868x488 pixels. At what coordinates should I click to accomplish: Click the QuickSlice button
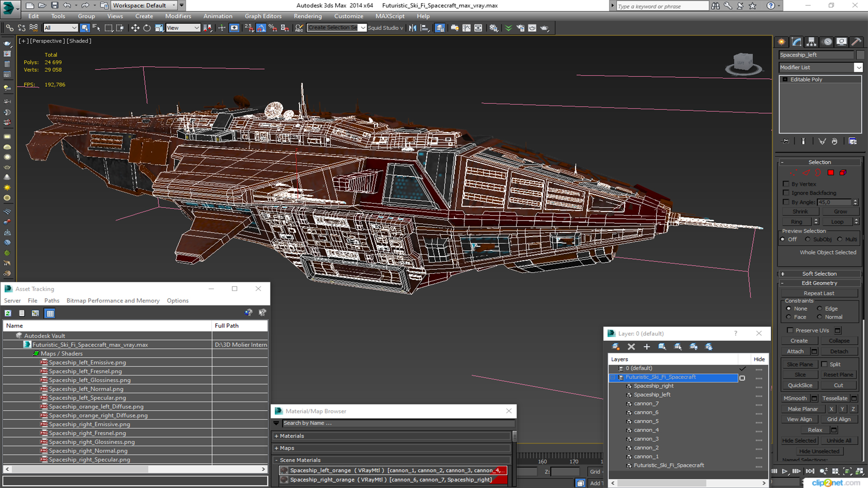click(800, 385)
